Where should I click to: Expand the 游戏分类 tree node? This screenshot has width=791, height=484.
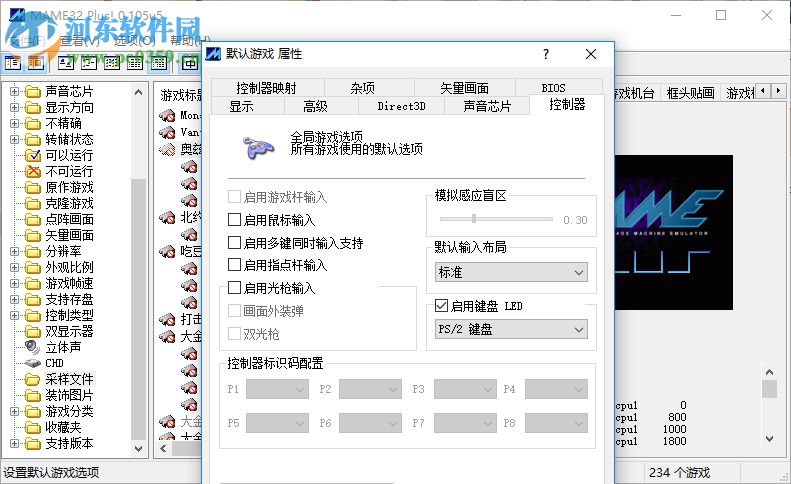(14, 411)
